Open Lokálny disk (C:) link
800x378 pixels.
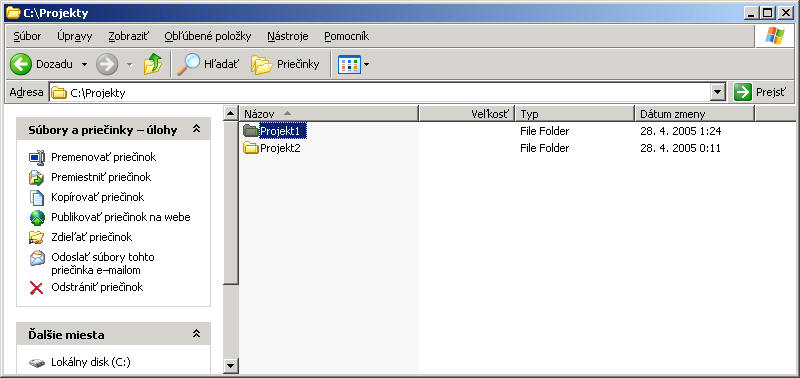(x=91, y=363)
